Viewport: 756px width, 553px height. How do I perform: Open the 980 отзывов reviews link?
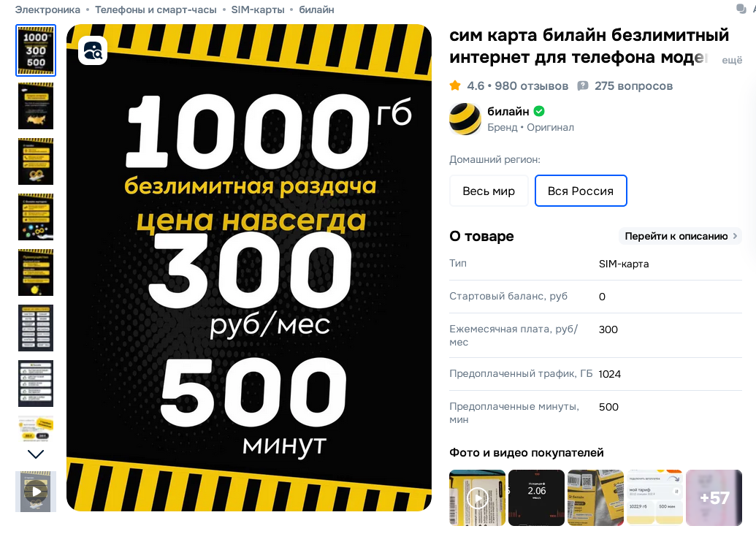point(531,85)
